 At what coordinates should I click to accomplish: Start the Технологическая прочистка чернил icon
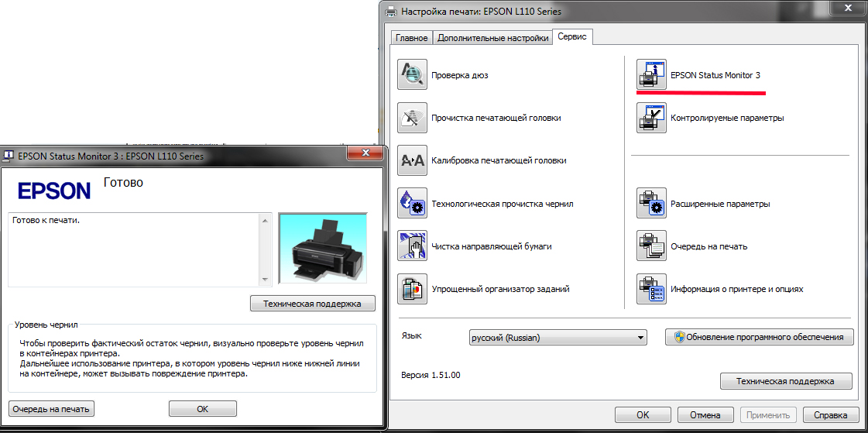pos(412,203)
